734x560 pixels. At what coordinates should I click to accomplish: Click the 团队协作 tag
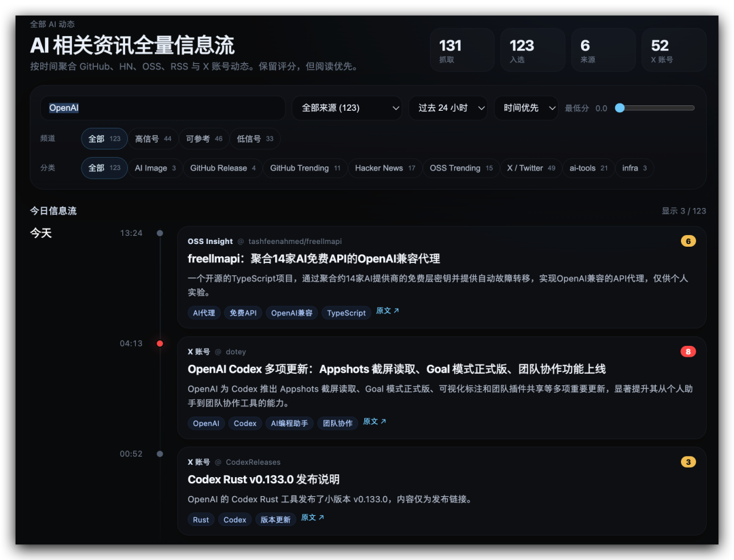pyautogui.click(x=338, y=423)
